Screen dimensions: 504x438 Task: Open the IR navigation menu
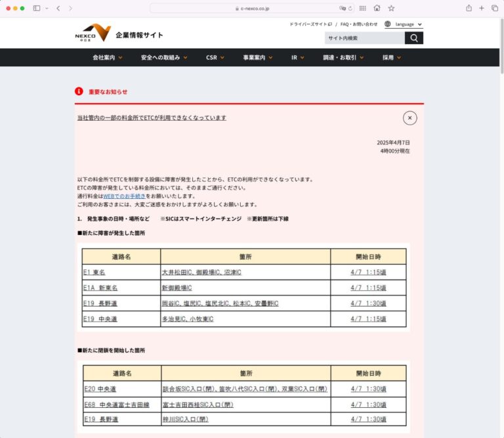(x=298, y=58)
